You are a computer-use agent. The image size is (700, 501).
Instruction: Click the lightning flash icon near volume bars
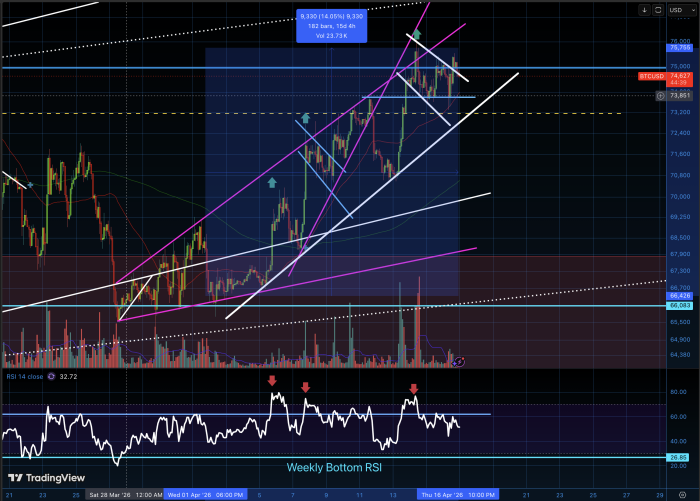tap(459, 360)
